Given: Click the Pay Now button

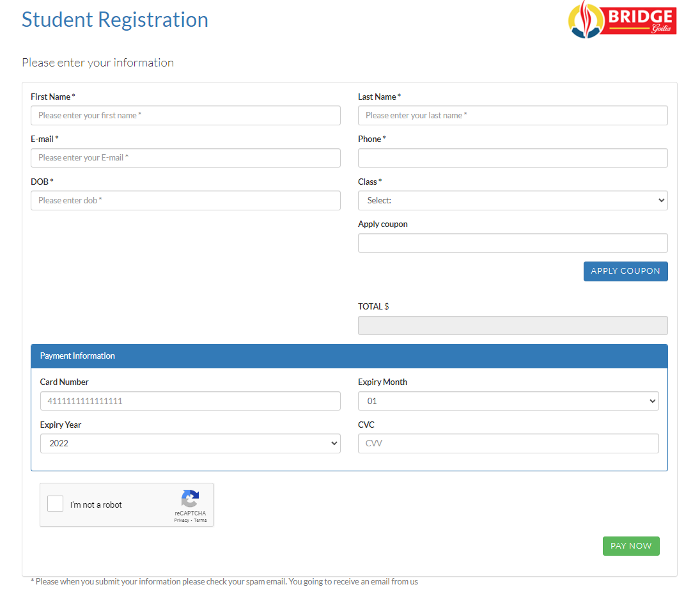Looking at the screenshot, I should 631,546.
